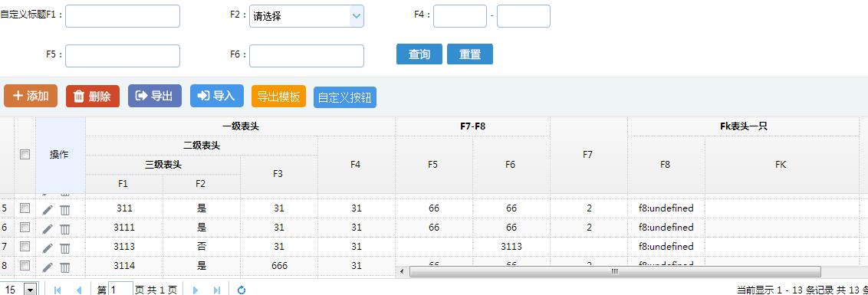
Task: Click f8:undefined cell in row 5
Action: tap(666, 208)
